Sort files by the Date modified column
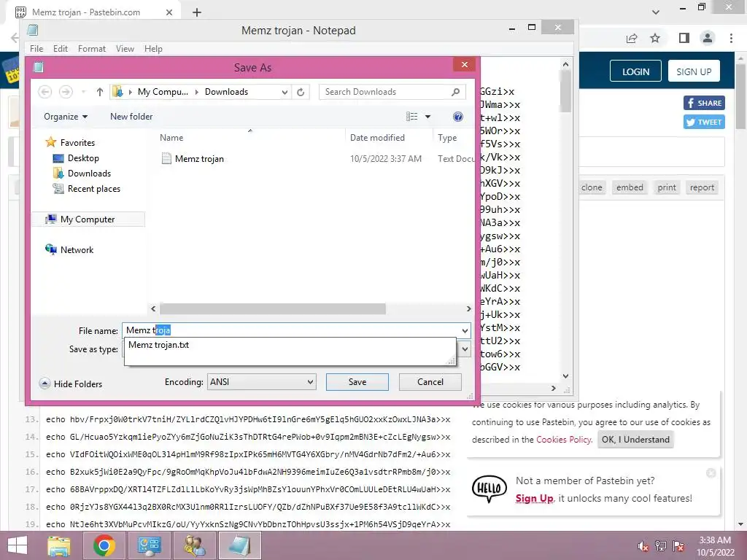This screenshot has height=560, width=747. [x=377, y=138]
